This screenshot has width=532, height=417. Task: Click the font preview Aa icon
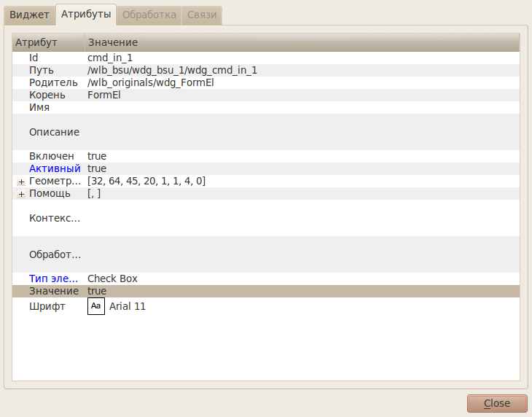(x=96, y=306)
